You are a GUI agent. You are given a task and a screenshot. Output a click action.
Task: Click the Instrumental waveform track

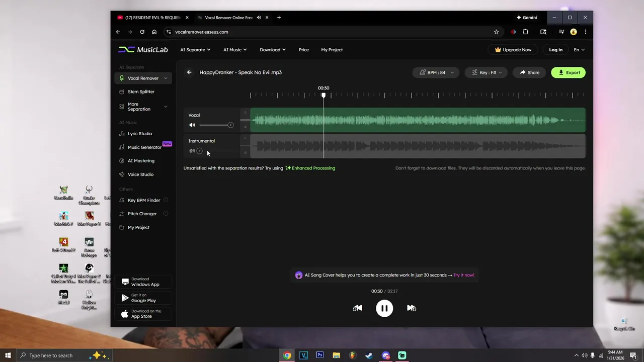coord(418,146)
